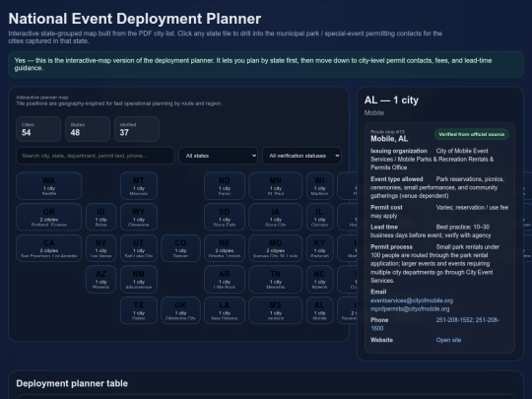Select the CO state tile
532x399 pixels.
pyautogui.click(x=180, y=248)
